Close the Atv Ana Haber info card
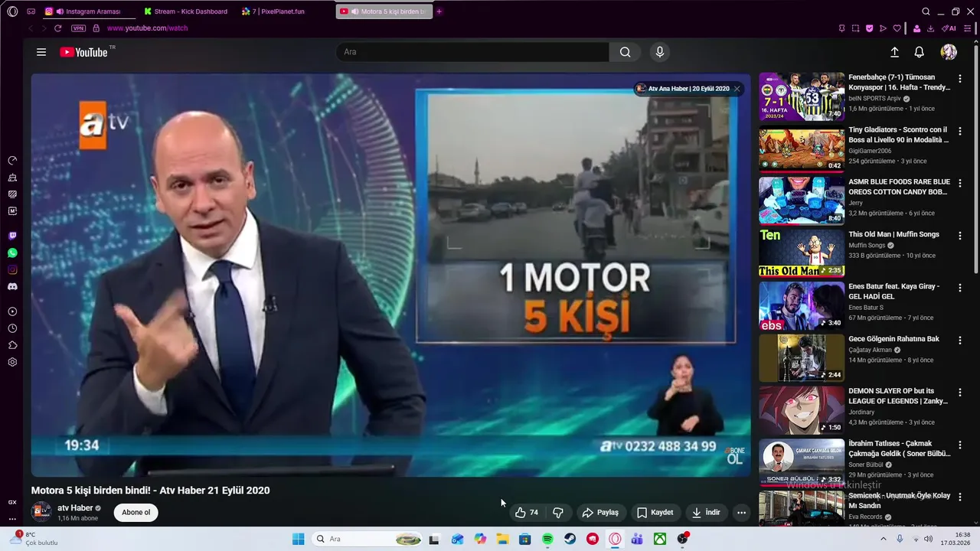The width and height of the screenshot is (980, 551). click(x=737, y=89)
